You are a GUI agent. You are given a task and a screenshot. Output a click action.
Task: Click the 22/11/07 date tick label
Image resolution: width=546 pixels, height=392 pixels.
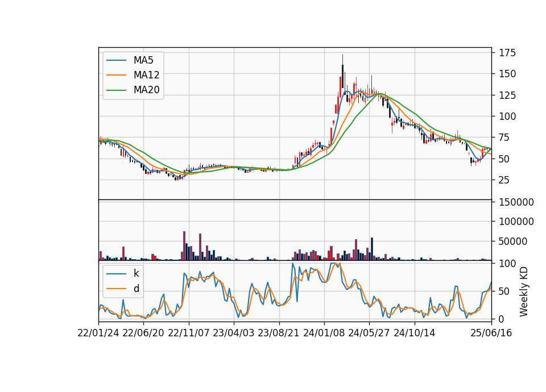click(x=189, y=333)
